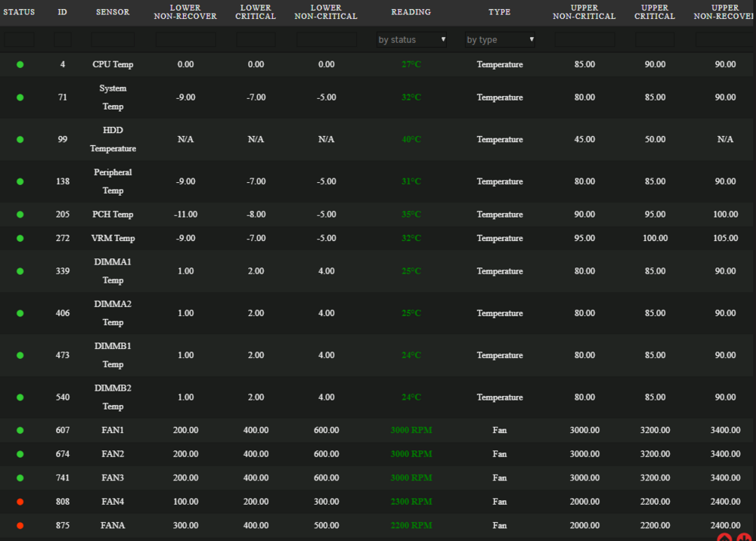Click the green status dot for CPU Temp
756x541 pixels.
[x=20, y=64]
